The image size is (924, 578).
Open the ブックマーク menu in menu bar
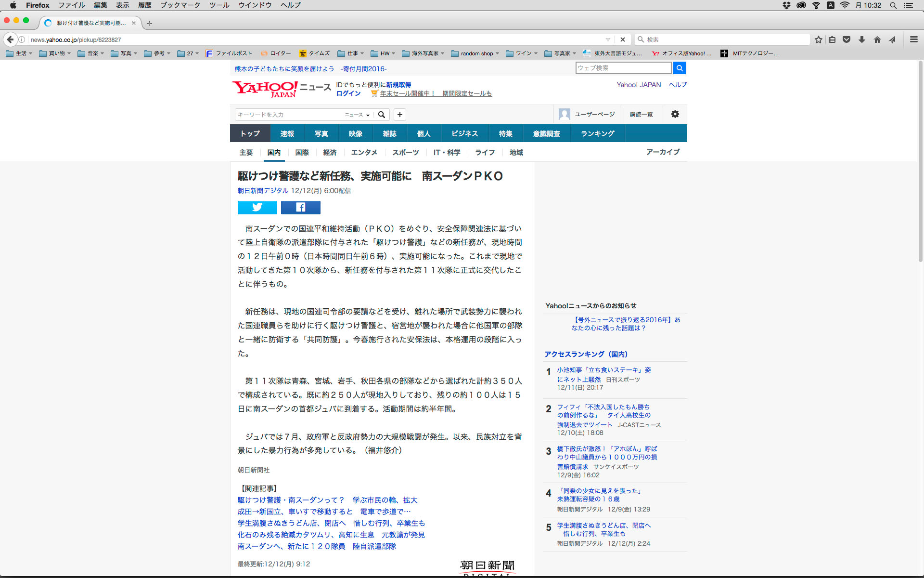tap(180, 5)
